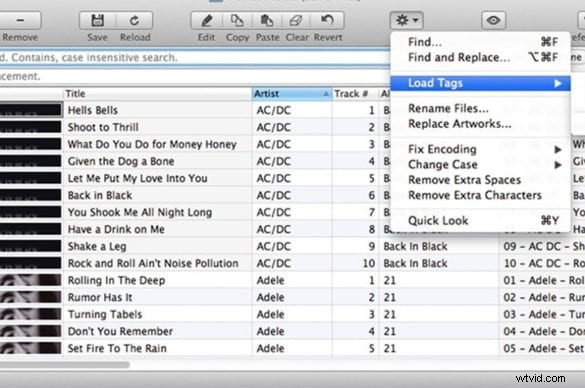Viewport: 585px width, 388px height.
Task: Click artwork thumbnail for Set Fire To The Rain
Action: point(31,348)
